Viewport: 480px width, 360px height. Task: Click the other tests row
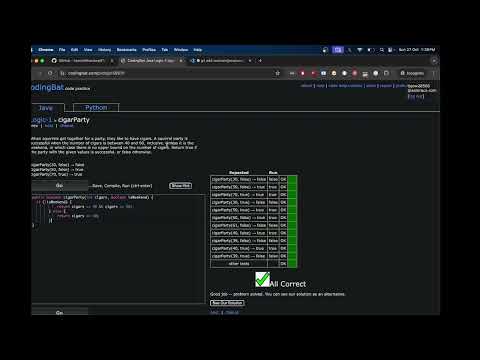[x=253, y=264]
